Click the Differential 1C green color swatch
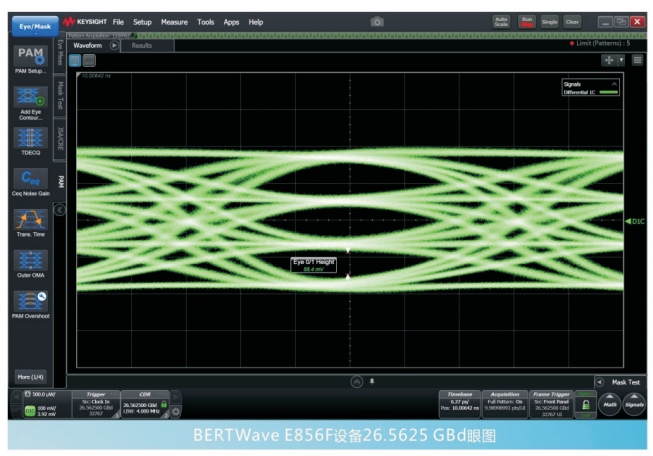 click(607, 92)
